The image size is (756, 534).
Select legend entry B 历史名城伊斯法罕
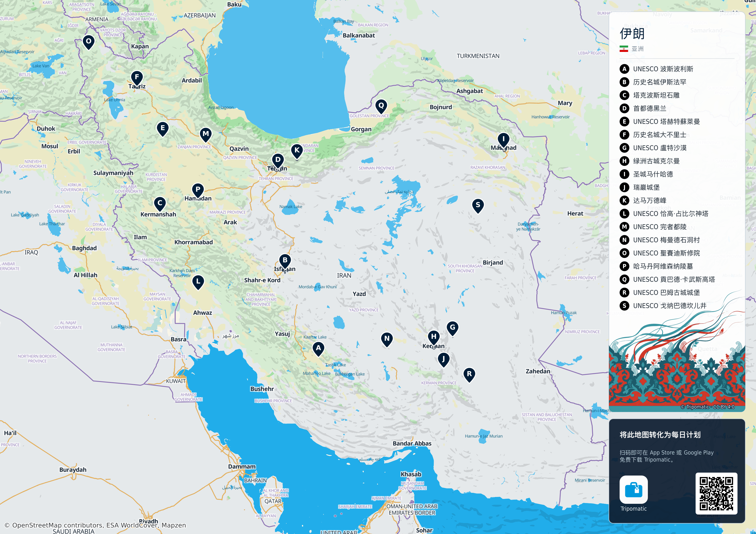click(653, 82)
